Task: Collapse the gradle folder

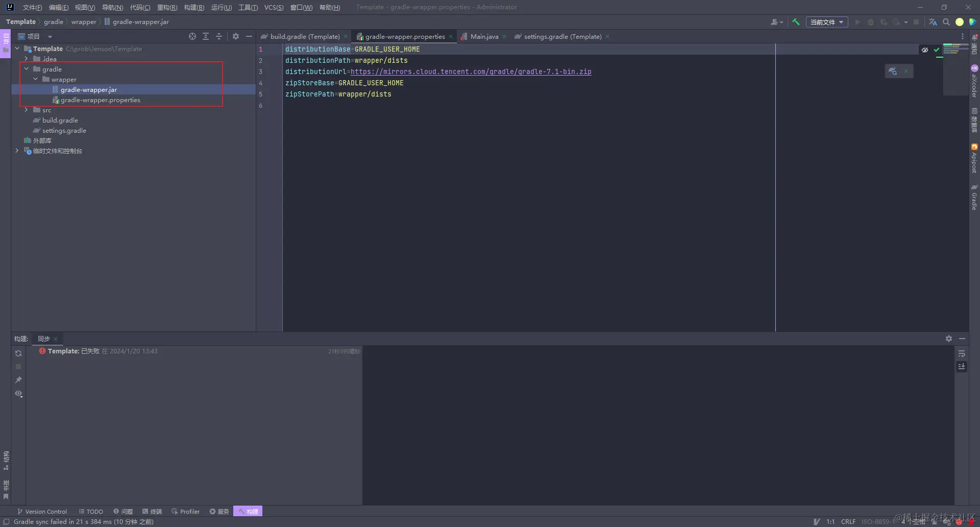Action: click(27, 69)
